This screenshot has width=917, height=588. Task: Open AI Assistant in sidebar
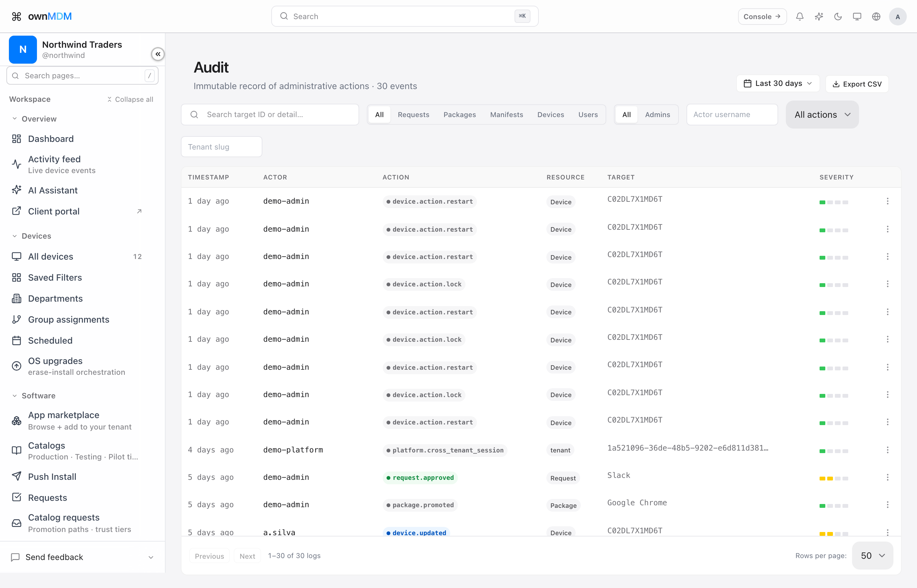coord(77,190)
